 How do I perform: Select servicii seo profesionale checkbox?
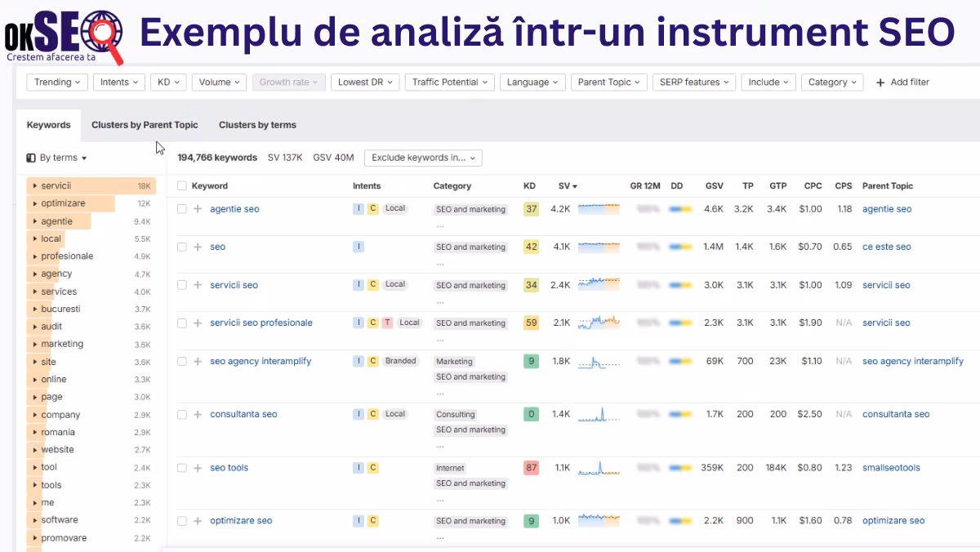pos(182,323)
